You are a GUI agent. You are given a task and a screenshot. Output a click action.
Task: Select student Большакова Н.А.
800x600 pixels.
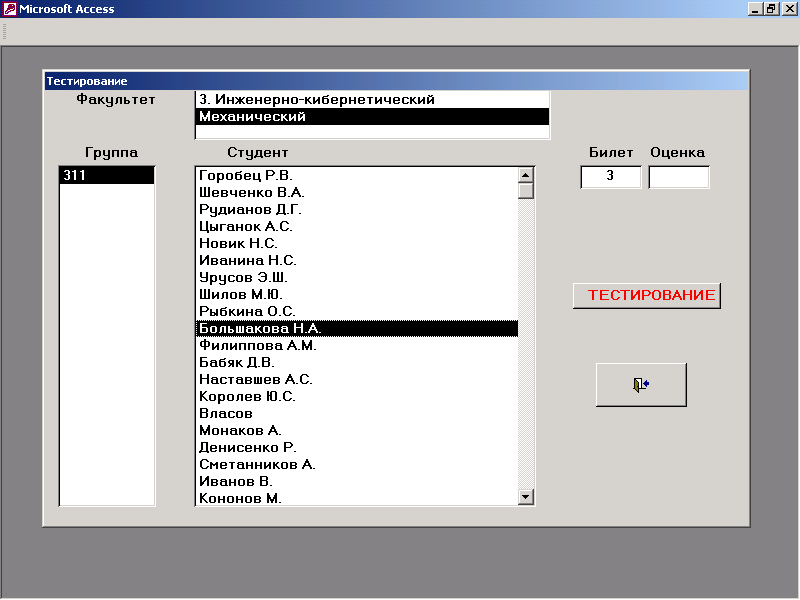point(357,328)
